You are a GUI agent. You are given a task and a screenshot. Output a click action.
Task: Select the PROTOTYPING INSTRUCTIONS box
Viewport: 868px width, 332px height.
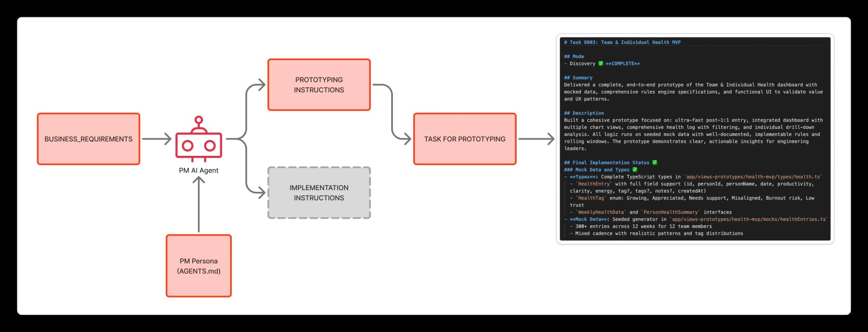(319, 85)
